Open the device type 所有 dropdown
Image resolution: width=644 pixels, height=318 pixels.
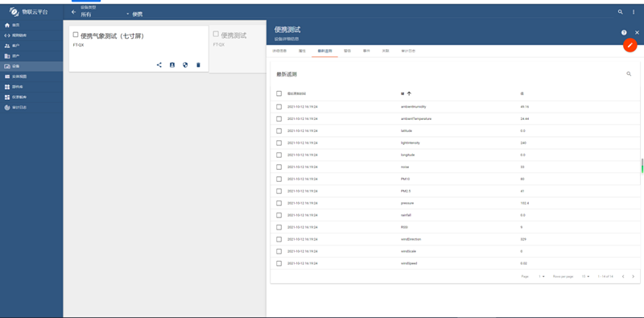[x=105, y=14]
